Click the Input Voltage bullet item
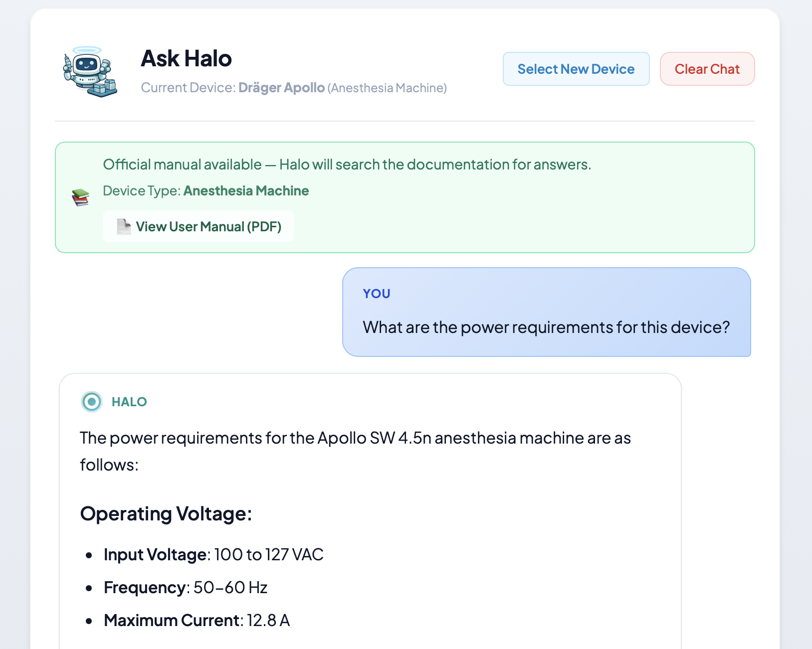 click(x=213, y=554)
